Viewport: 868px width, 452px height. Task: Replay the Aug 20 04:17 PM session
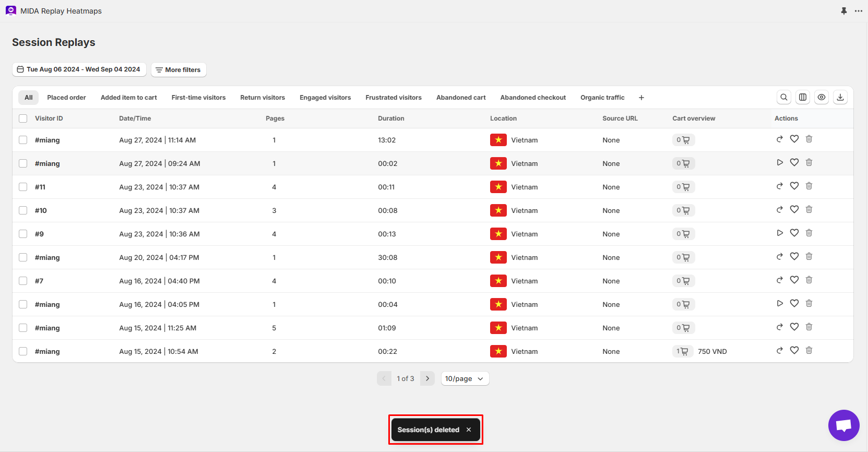pos(780,256)
